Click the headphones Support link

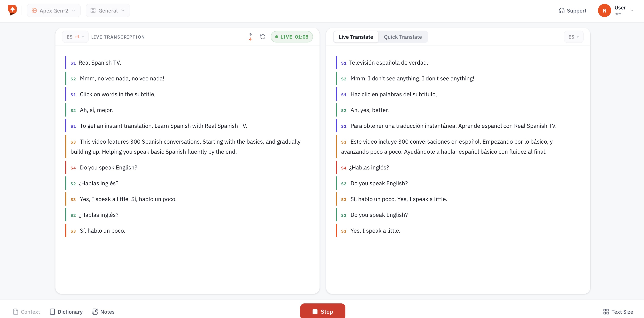pyautogui.click(x=573, y=10)
